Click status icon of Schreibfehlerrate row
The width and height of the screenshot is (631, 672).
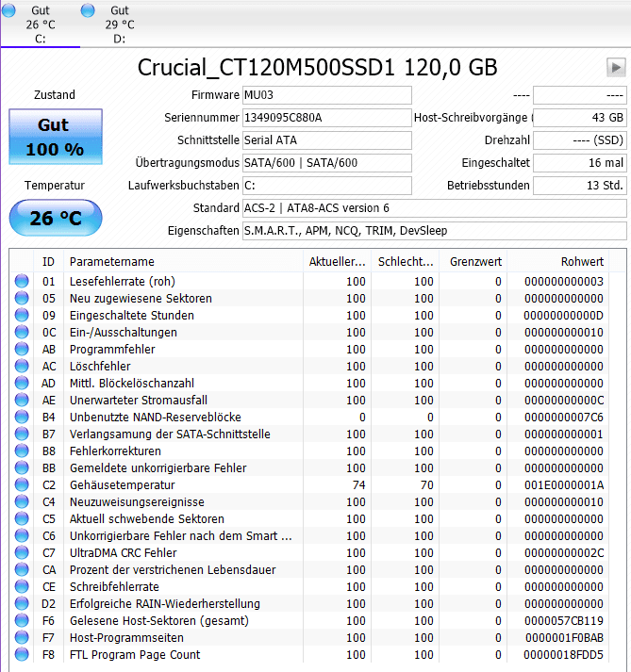click(x=22, y=587)
